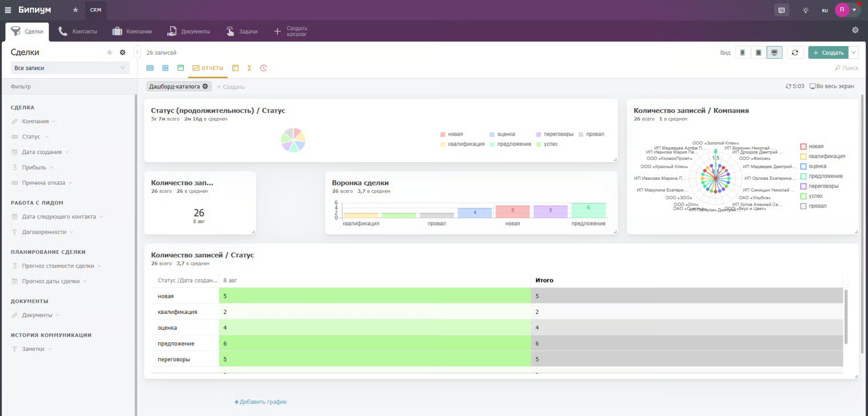This screenshot has width=868, height=416.
Task: Switch to the Документы tab
Action: click(x=189, y=31)
